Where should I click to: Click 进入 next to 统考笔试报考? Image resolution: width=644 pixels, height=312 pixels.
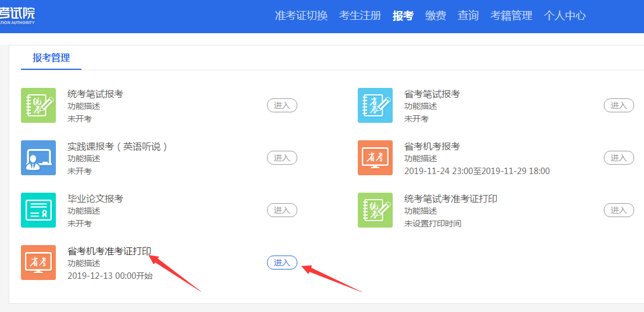pyautogui.click(x=282, y=105)
